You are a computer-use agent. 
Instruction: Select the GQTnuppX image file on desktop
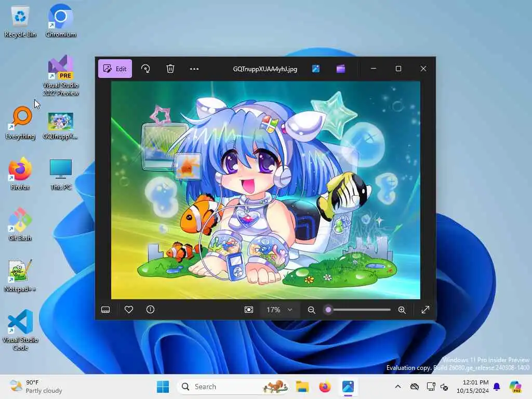pos(60,126)
